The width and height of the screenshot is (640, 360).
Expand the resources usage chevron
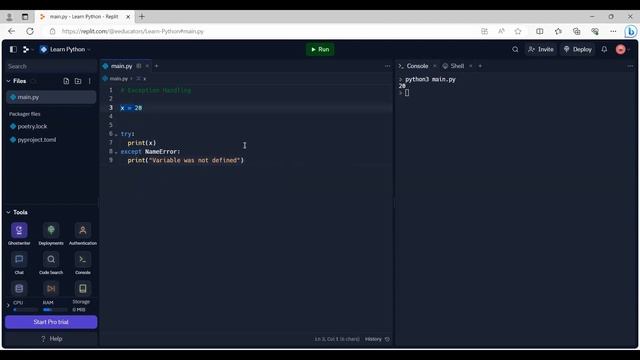tap(8, 305)
